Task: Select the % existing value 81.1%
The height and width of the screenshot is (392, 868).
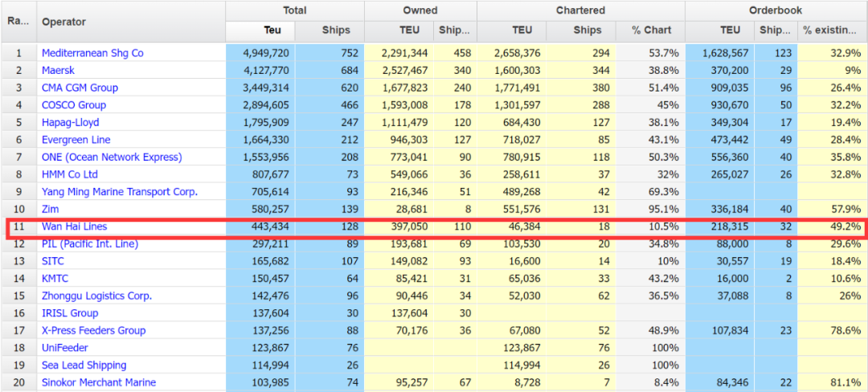Action: click(x=846, y=382)
